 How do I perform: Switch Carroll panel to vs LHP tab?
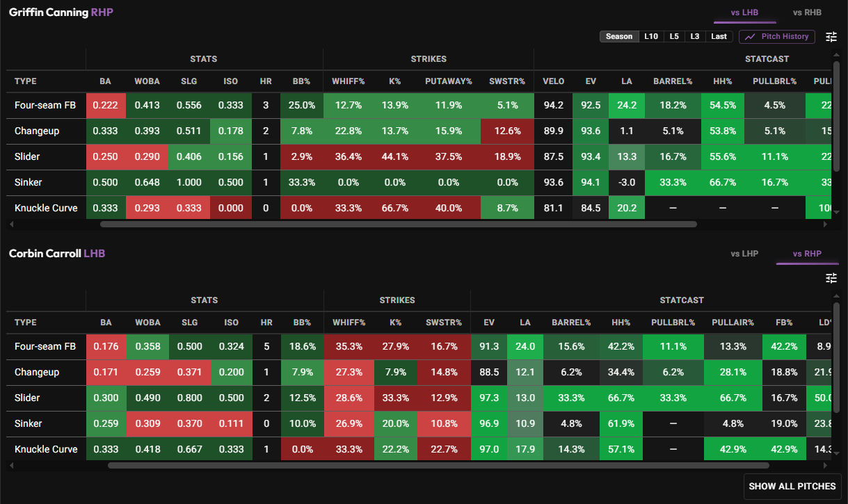[x=744, y=254]
